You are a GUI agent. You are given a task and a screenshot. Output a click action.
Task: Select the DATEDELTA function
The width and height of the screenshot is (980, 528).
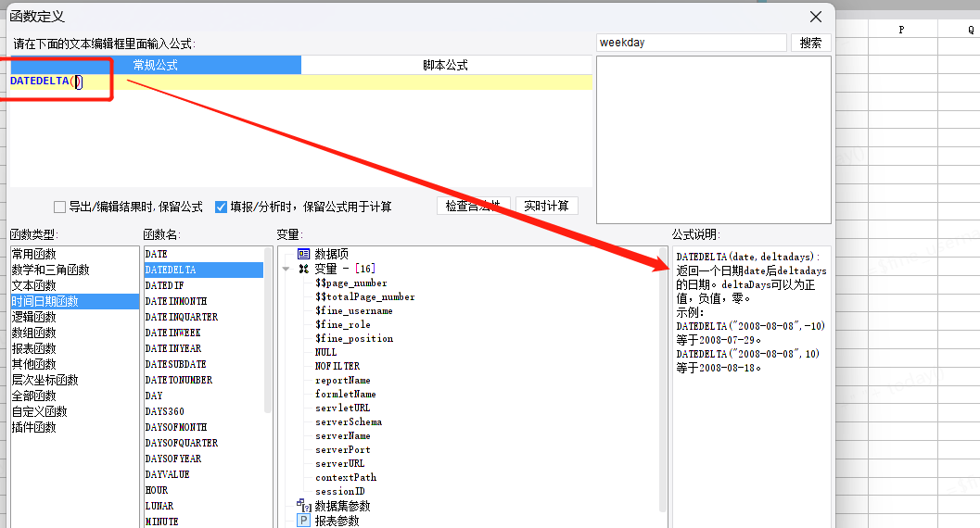pyautogui.click(x=204, y=270)
